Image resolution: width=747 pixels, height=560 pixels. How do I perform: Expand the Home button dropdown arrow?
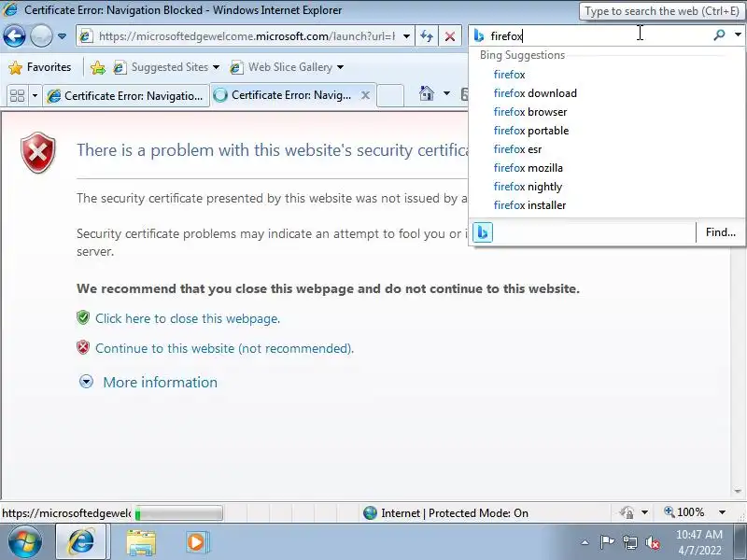[x=446, y=93]
